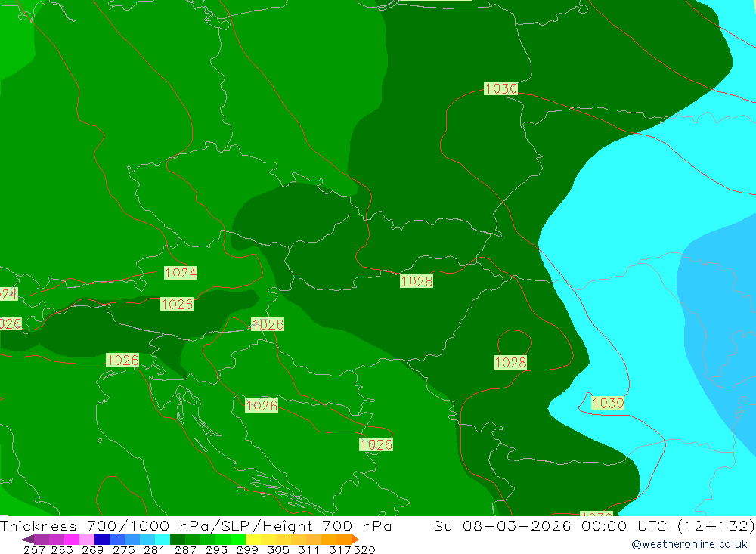Click the legend value 305
This screenshot has width=756, height=554.
[278, 550]
